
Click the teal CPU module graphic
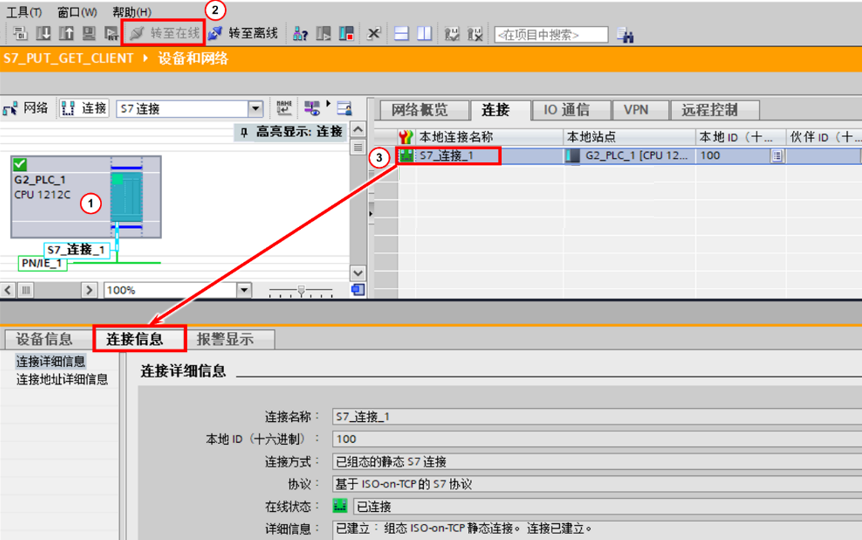[x=126, y=196]
